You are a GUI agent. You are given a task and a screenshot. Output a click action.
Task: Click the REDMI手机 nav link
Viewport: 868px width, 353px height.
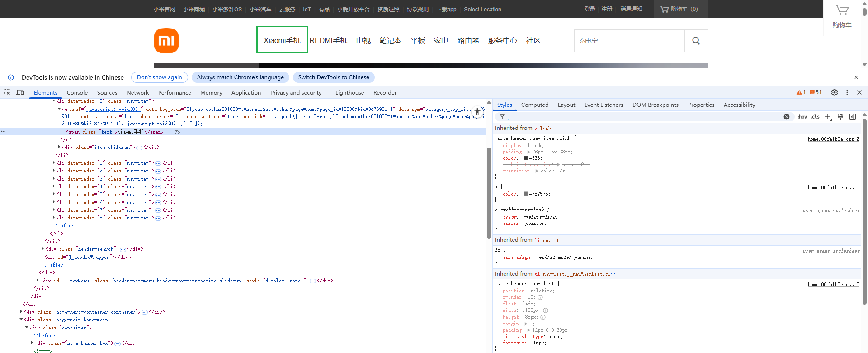[328, 41]
